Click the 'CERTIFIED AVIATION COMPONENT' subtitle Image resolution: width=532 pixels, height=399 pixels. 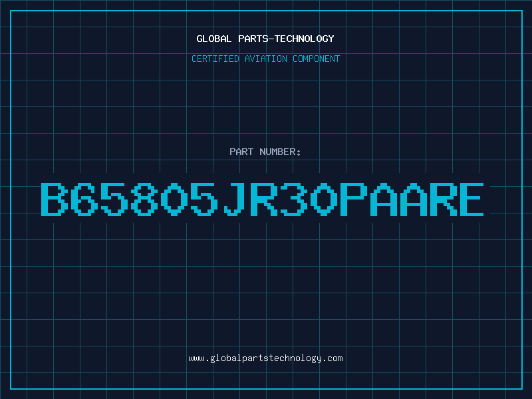point(265,59)
